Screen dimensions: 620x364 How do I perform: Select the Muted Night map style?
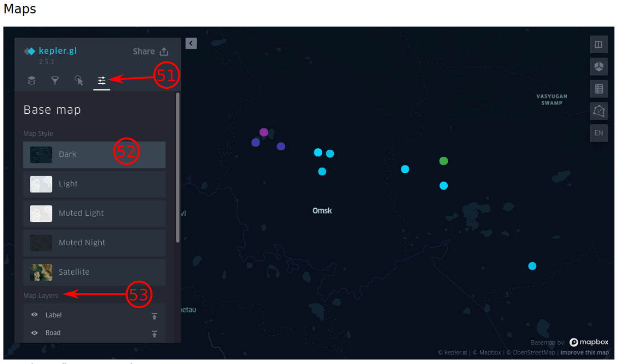pyautogui.click(x=94, y=243)
